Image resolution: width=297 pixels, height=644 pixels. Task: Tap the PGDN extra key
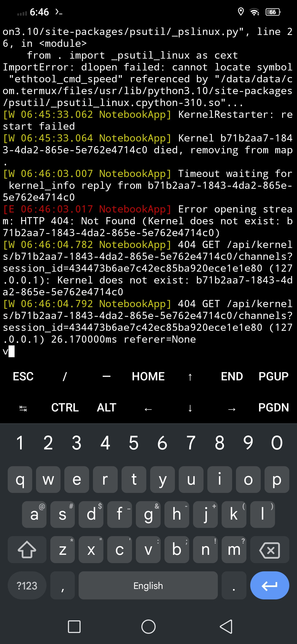coord(274,408)
